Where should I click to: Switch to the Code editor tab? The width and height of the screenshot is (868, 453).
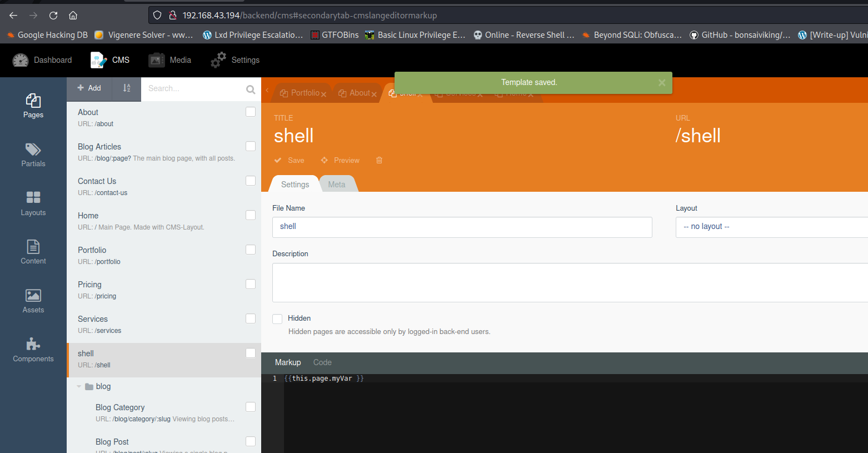click(322, 362)
